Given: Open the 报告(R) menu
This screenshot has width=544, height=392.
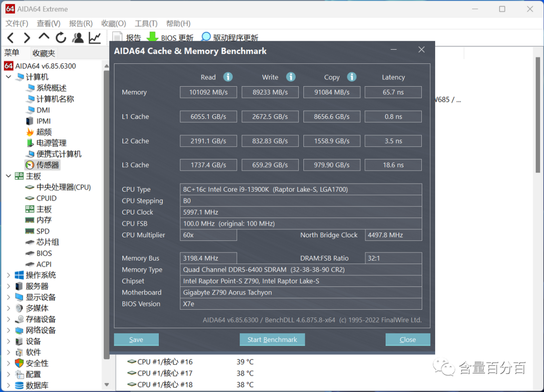Looking at the screenshot, I should click(81, 23).
